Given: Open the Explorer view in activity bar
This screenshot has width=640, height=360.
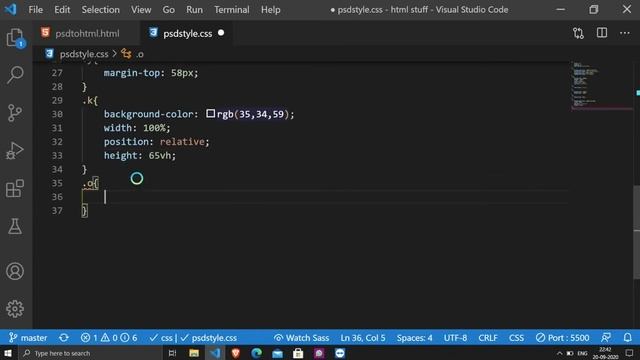Looking at the screenshot, I should point(15,38).
